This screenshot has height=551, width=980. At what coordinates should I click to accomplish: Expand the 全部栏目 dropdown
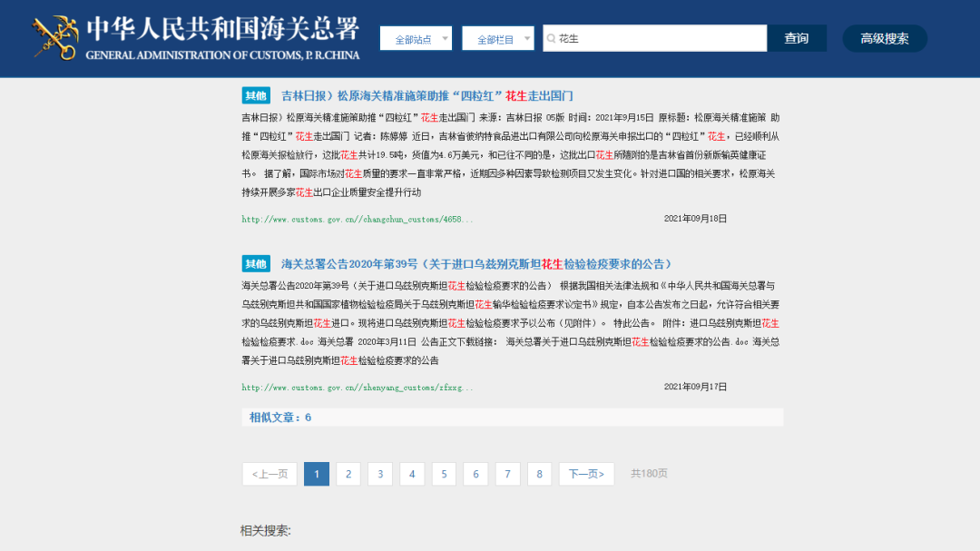497,39
